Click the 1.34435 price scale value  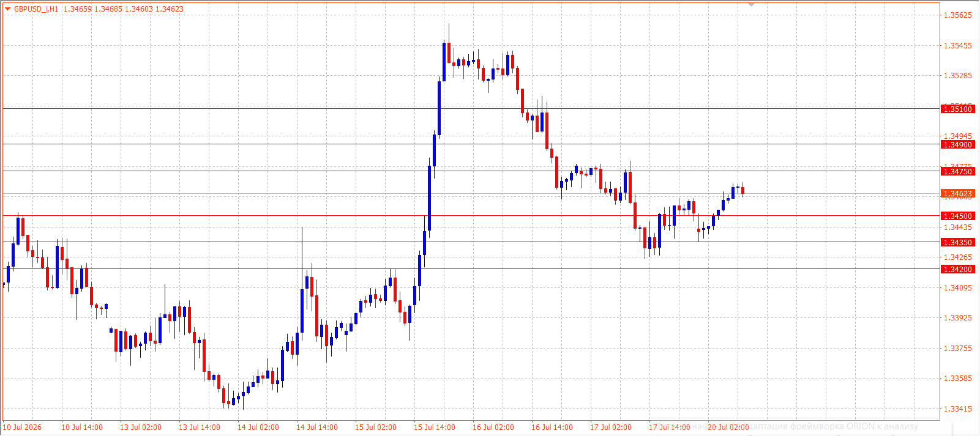pyautogui.click(x=958, y=227)
